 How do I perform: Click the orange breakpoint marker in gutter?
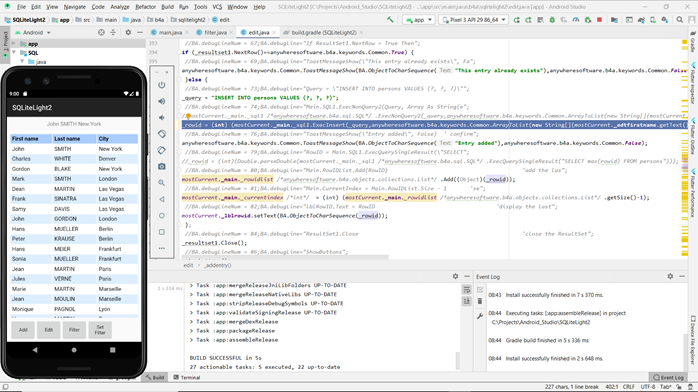(x=188, y=116)
